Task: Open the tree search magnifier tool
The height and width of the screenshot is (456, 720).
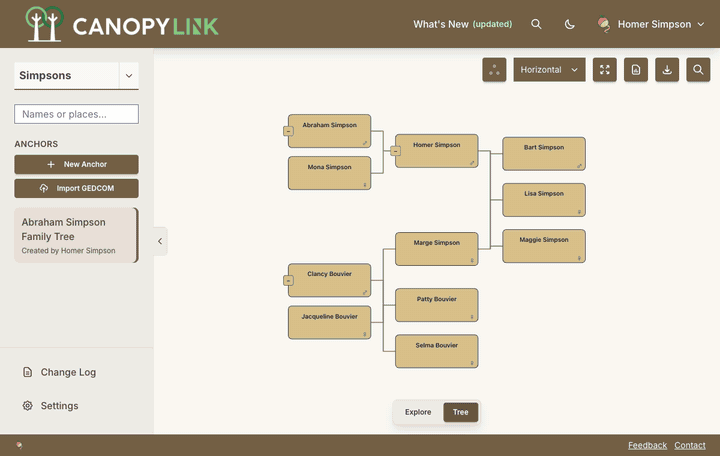Action: [x=698, y=70]
